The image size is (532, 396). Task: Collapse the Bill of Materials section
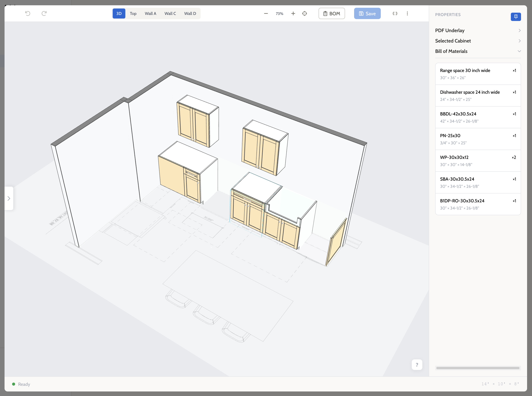pyautogui.click(x=478, y=51)
